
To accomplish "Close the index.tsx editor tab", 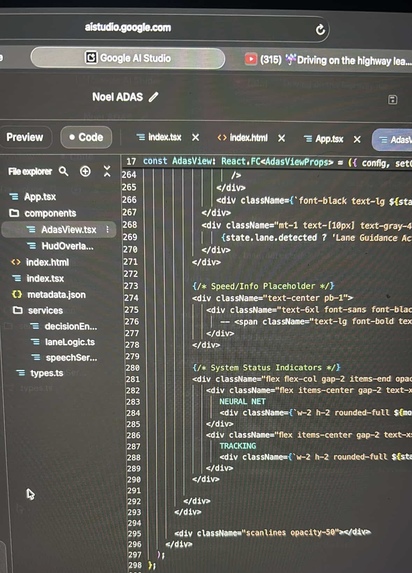I will click(x=196, y=137).
